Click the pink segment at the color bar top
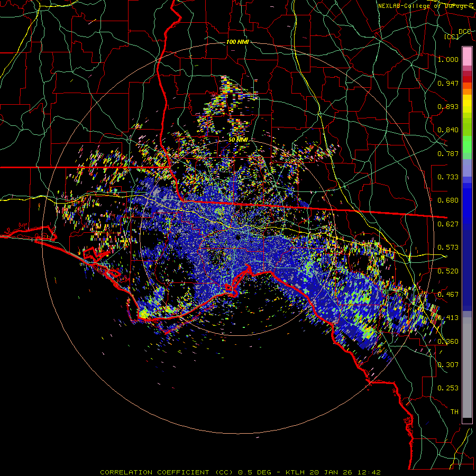Image resolution: width=476 pixels, height=476 pixels. tap(467, 56)
